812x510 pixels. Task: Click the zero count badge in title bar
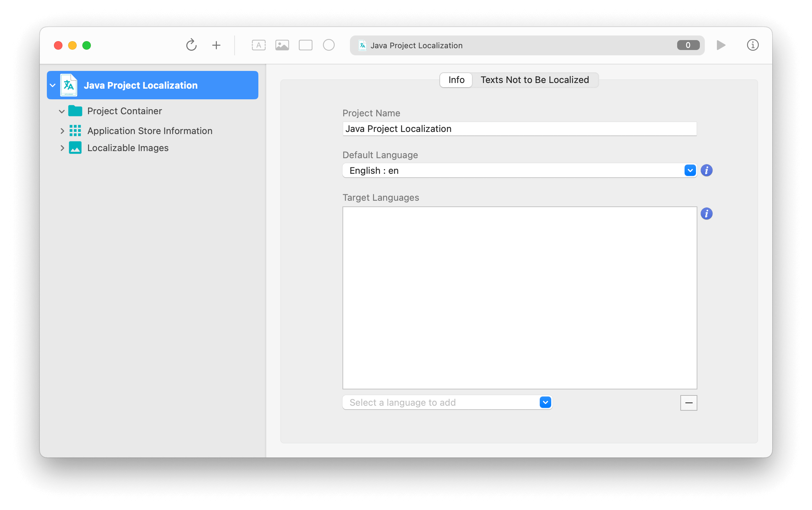(x=688, y=45)
